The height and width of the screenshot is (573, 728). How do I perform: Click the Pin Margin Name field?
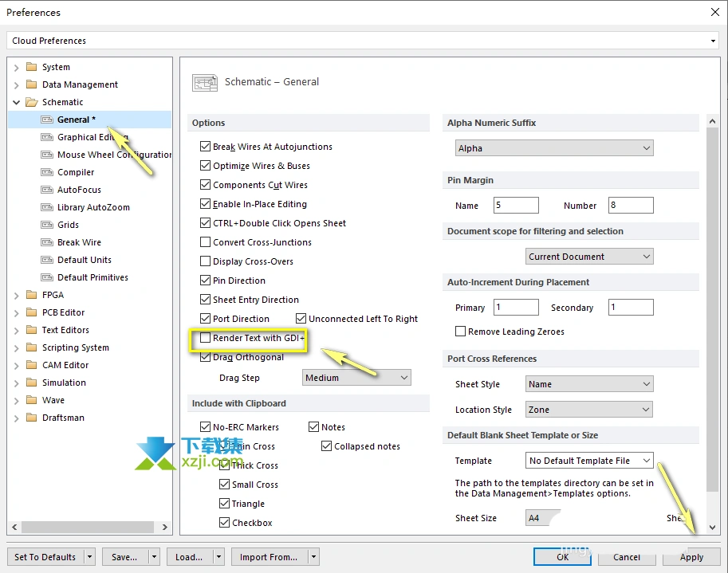tap(516, 205)
